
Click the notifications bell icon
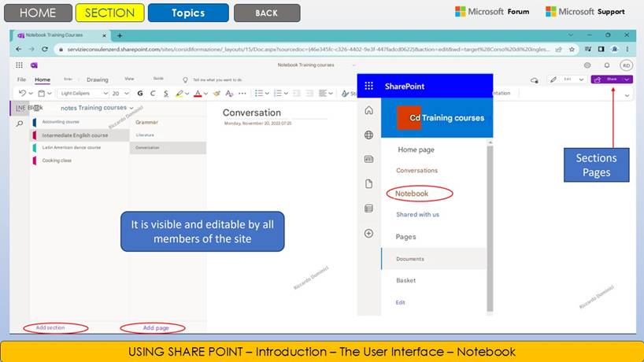pos(607,65)
